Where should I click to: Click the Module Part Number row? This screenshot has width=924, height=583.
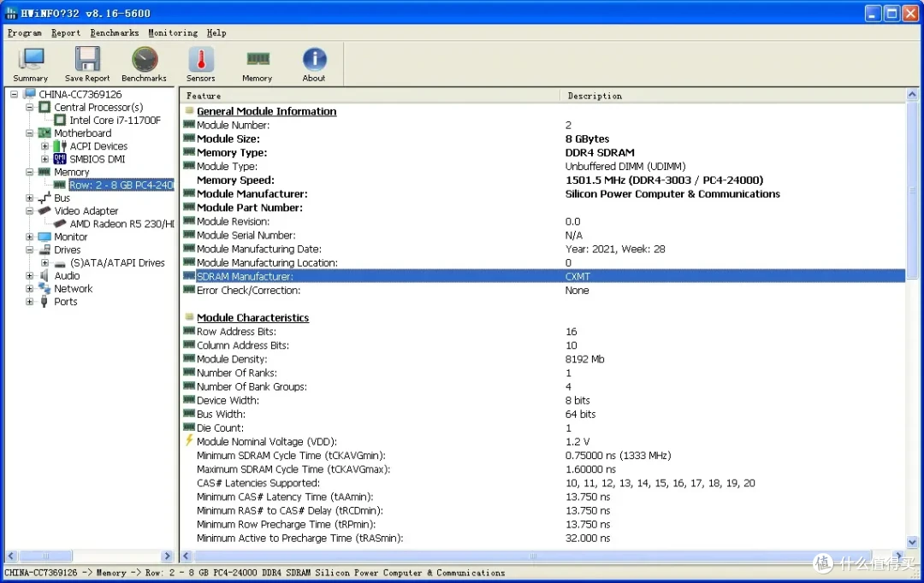(x=542, y=207)
